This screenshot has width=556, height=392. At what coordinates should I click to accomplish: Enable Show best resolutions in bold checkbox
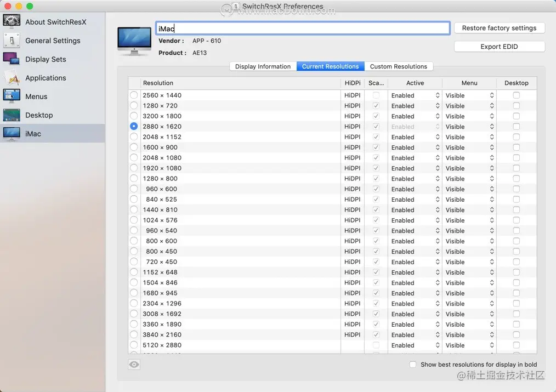point(413,365)
